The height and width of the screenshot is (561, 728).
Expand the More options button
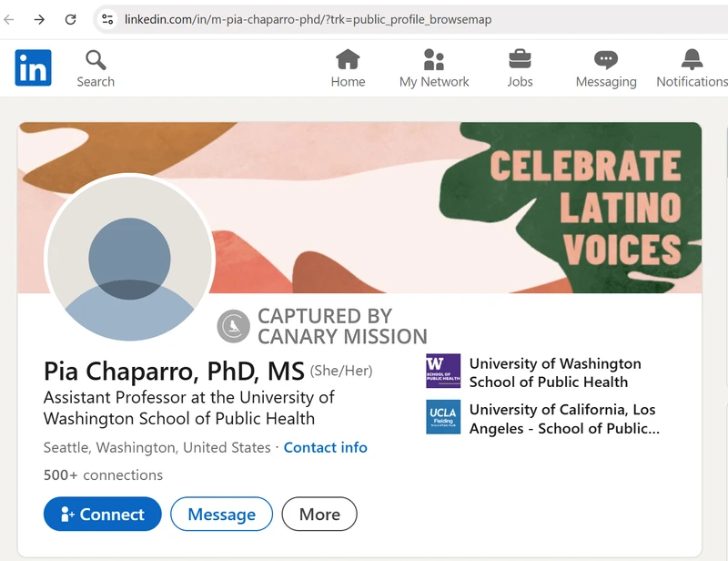coord(318,515)
